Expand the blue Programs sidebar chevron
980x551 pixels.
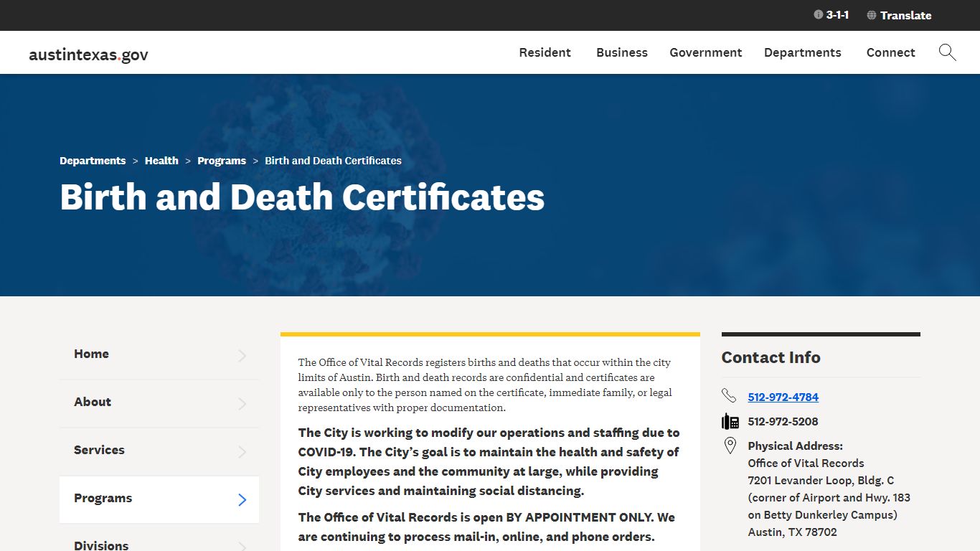242,499
